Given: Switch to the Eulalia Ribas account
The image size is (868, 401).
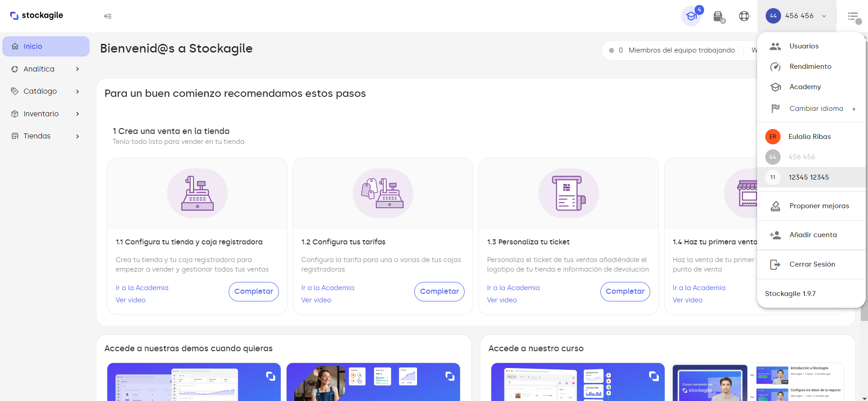Looking at the screenshot, I should [811, 137].
